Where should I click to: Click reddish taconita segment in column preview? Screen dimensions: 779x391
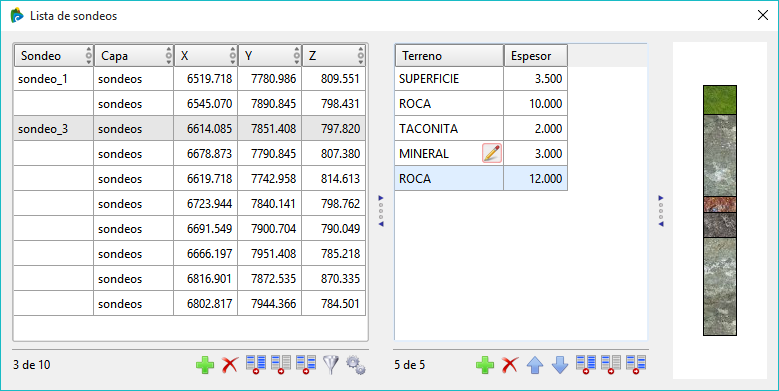click(x=720, y=204)
